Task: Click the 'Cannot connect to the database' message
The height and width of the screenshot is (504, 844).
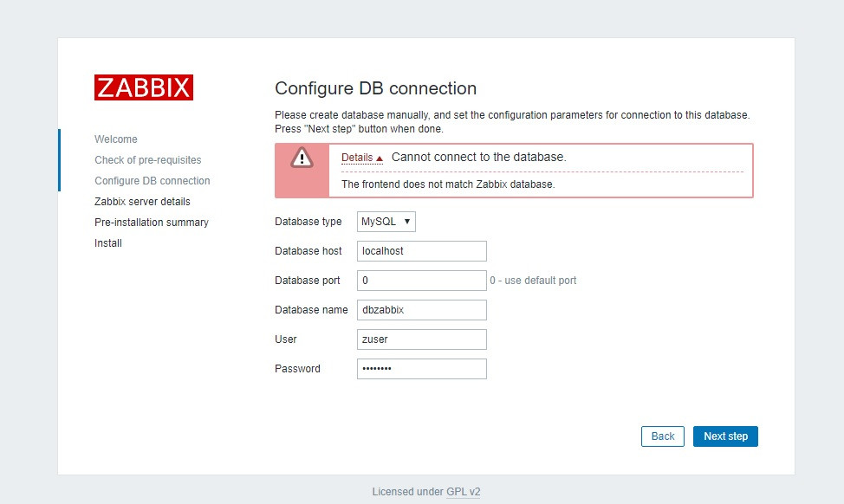Action: (478, 157)
